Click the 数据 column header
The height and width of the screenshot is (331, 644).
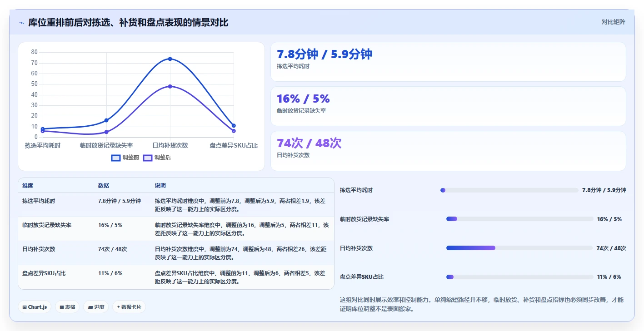pos(104,186)
